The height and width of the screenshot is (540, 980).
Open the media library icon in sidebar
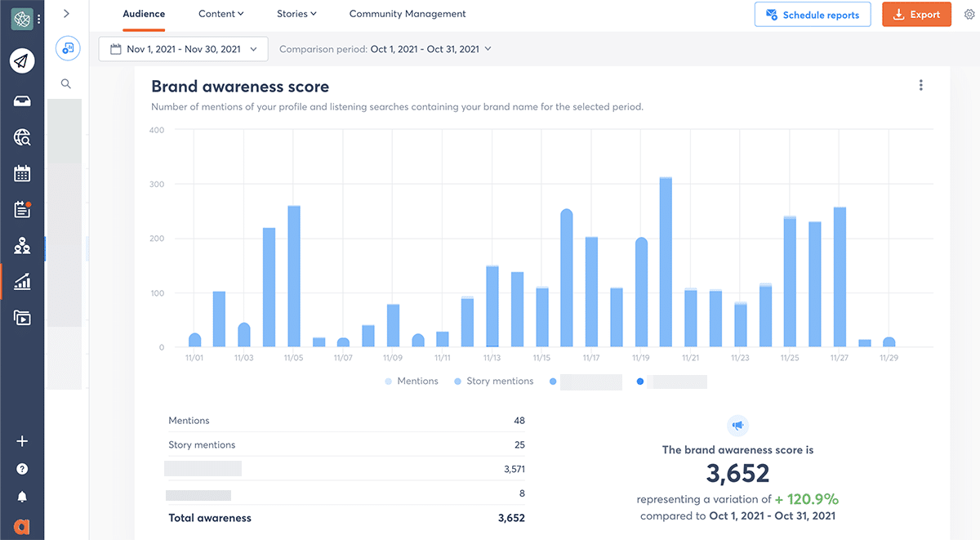coord(22,318)
